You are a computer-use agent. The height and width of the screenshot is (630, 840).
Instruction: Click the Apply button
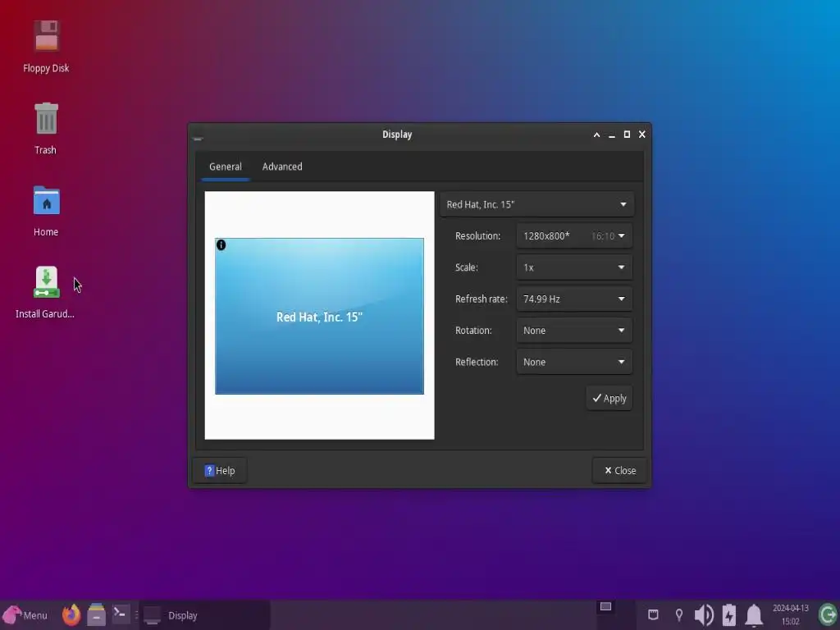pos(609,399)
